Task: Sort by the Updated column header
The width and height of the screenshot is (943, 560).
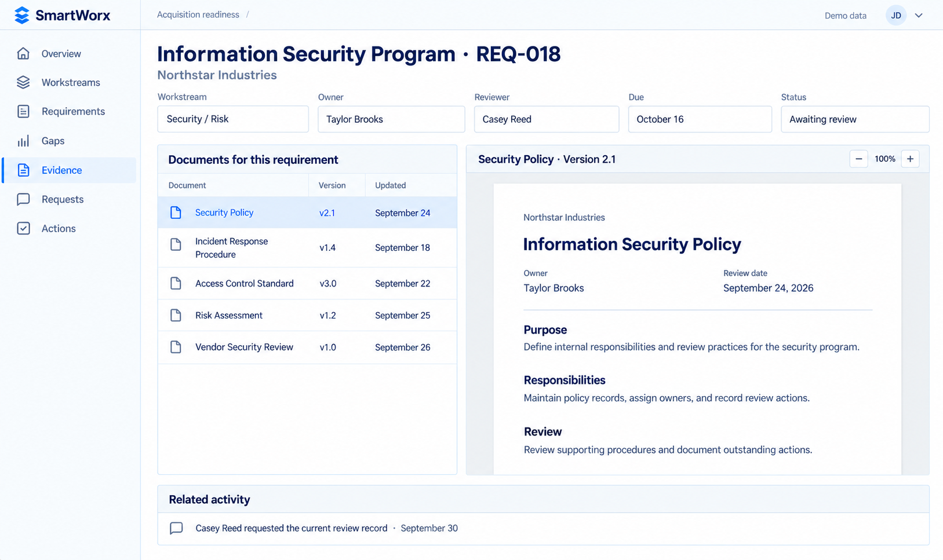Action: coord(390,185)
